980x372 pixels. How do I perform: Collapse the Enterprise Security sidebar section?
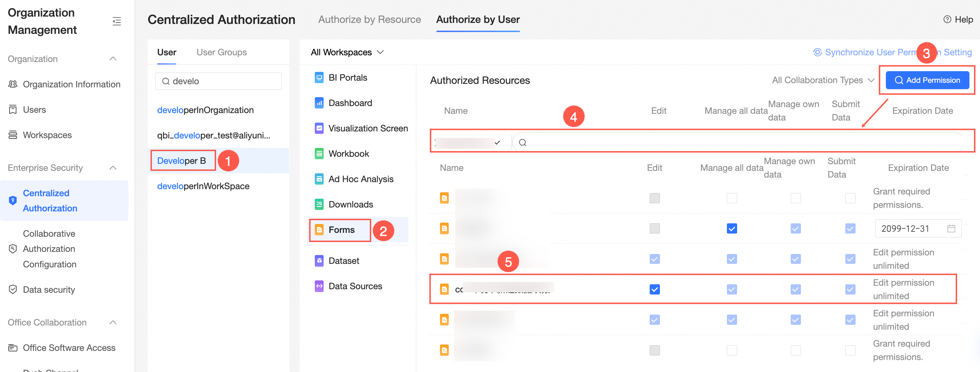point(113,168)
